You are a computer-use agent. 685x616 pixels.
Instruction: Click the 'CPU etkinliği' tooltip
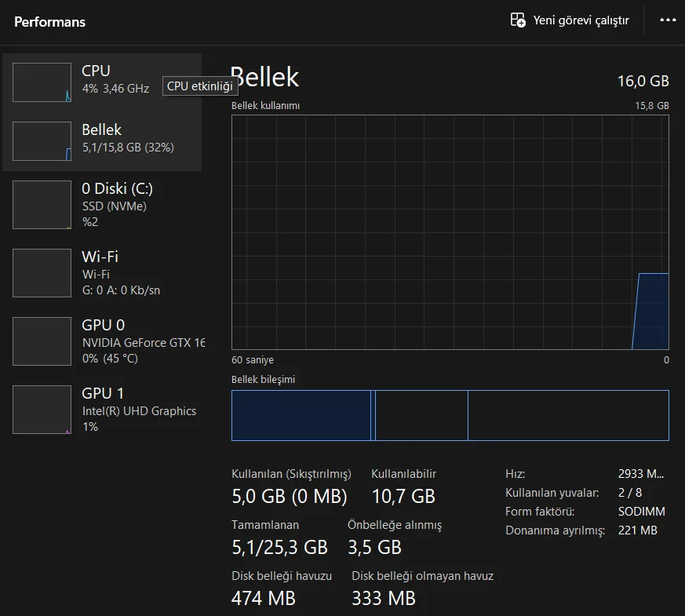[x=200, y=86]
